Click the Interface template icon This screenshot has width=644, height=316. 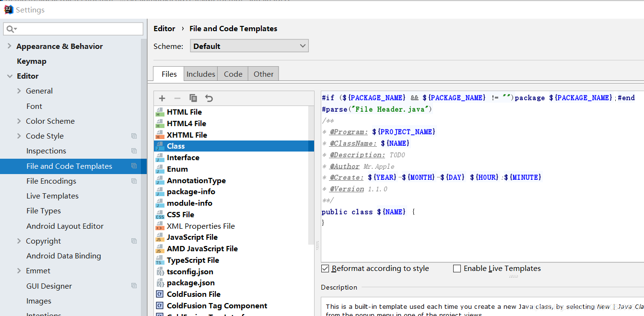pyautogui.click(x=160, y=158)
